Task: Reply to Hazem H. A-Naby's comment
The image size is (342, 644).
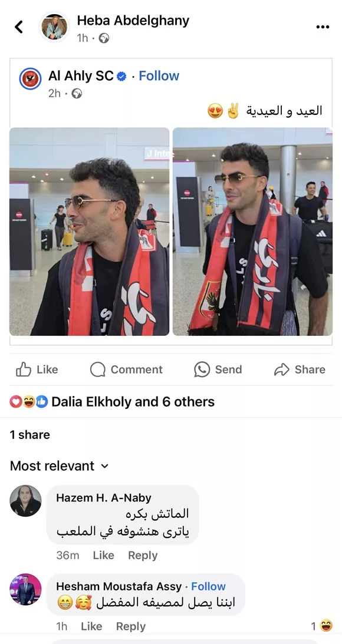Action: point(143,555)
